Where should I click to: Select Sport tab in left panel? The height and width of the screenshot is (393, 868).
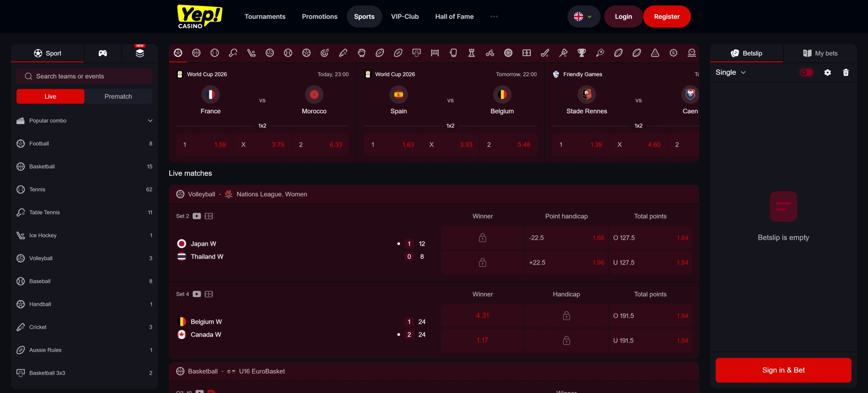48,53
